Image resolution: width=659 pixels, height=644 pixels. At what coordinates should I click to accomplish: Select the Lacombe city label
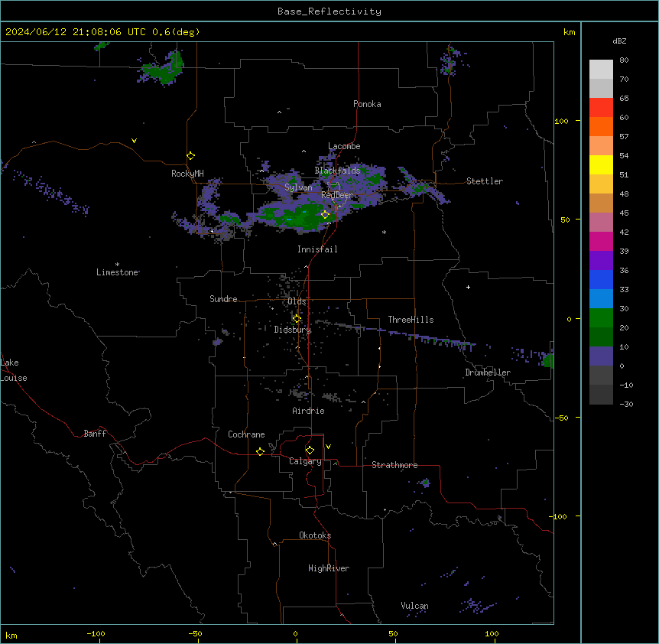[344, 146]
